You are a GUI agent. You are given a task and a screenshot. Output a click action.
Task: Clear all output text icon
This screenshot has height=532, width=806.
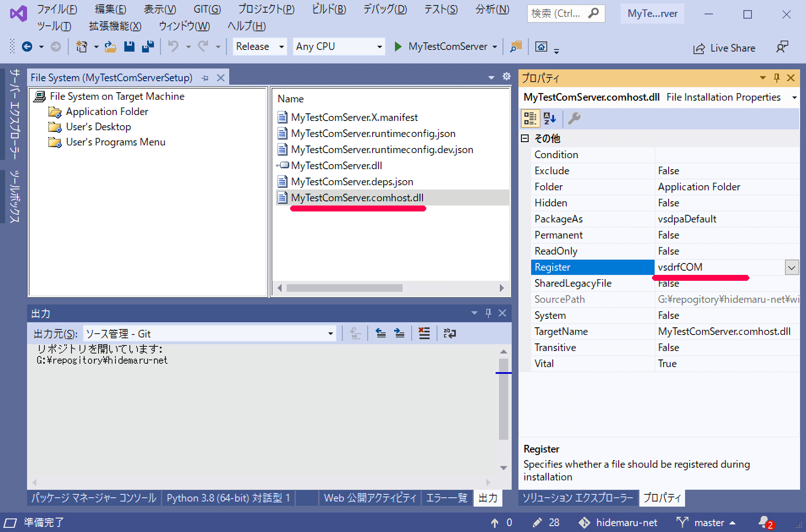tap(424, 334)
